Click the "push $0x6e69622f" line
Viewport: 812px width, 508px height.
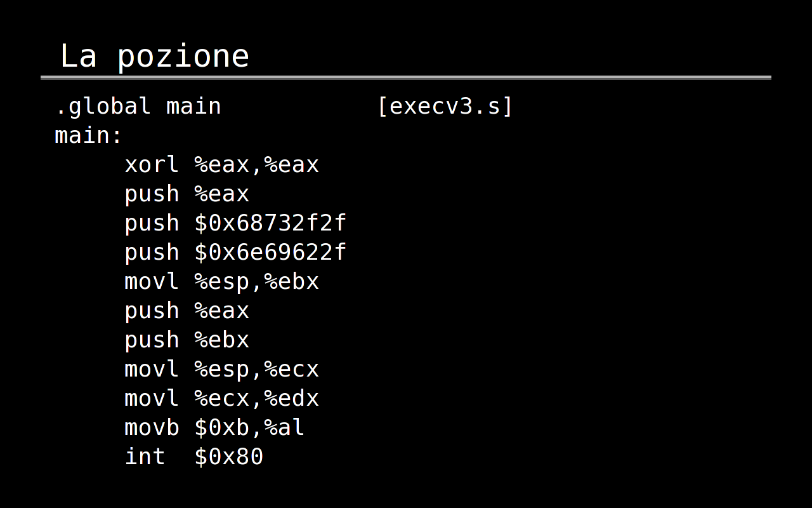[235, 253]
